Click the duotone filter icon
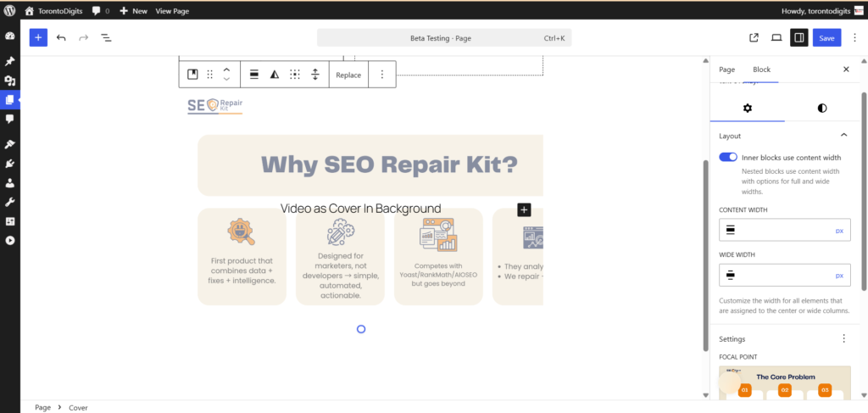The width and height of the screenshot is (868, 413). pyautogui.click(x=274, y=75)
